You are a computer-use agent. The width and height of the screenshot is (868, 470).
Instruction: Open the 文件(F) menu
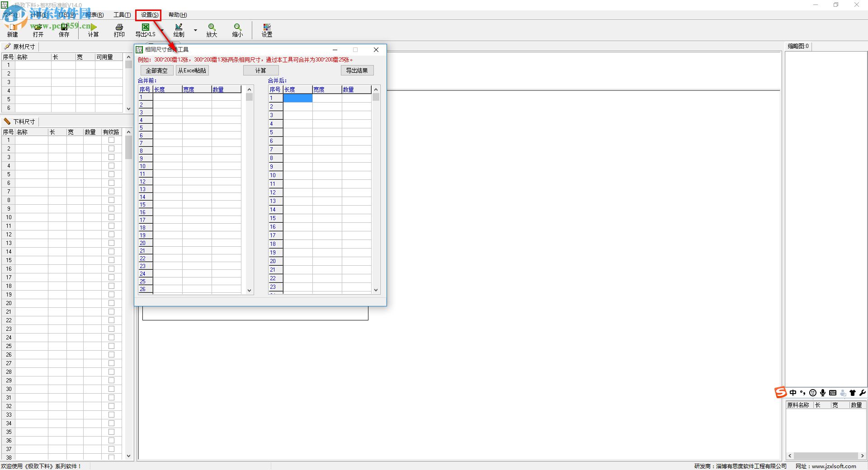(11, 15)
